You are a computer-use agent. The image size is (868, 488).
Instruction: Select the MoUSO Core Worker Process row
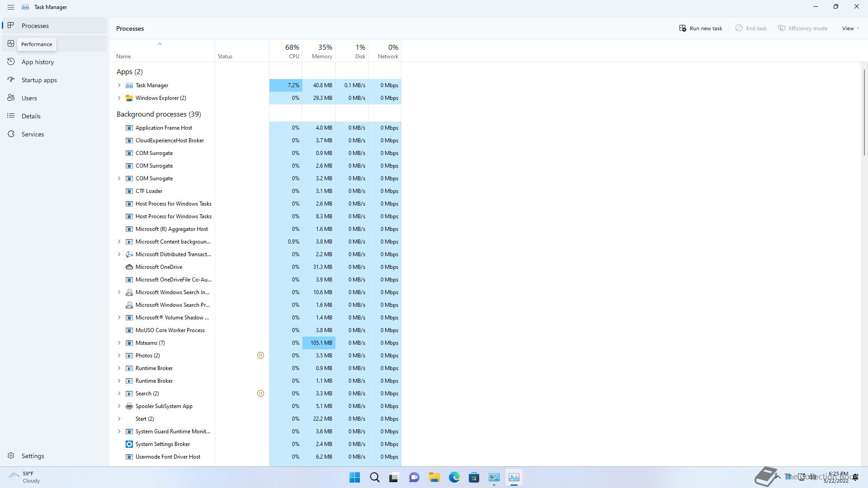tap(255, 330)
